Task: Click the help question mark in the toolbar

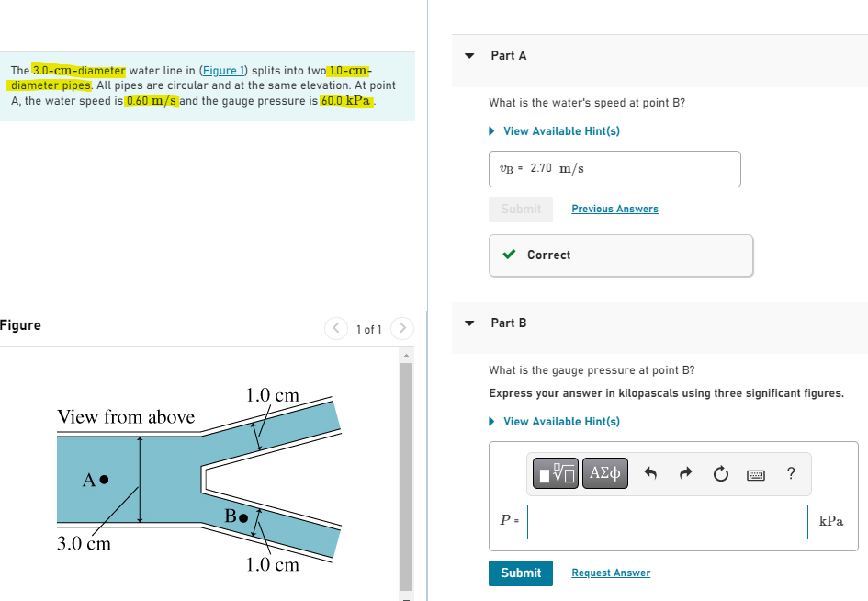Action: pyautogui.click(x=790, y=473)
